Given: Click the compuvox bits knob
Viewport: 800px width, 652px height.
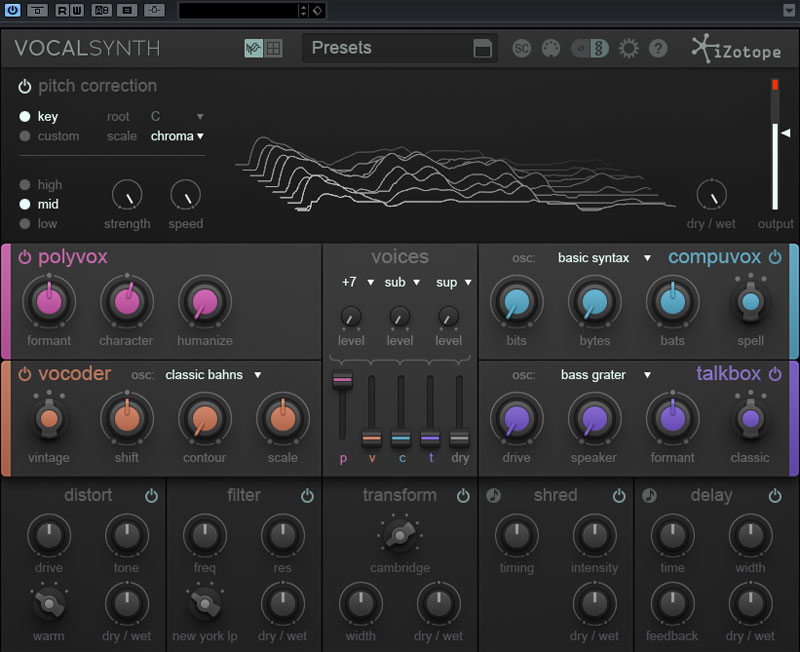Looking at the screenshot, I should 517,302.
